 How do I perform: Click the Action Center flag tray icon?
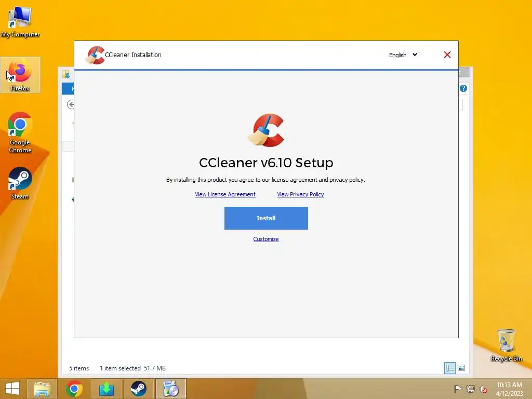click(458, 389)
